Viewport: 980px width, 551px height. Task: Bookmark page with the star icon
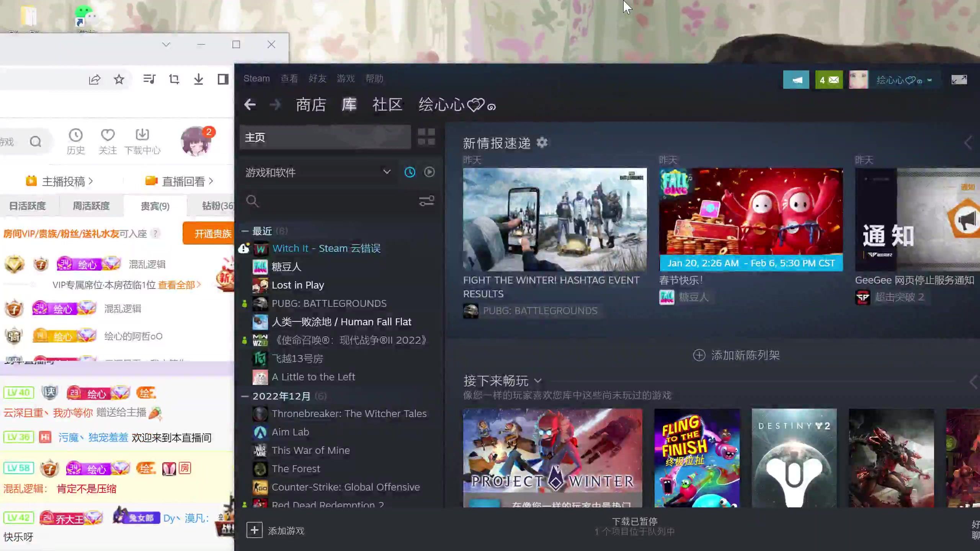(119, 79)
